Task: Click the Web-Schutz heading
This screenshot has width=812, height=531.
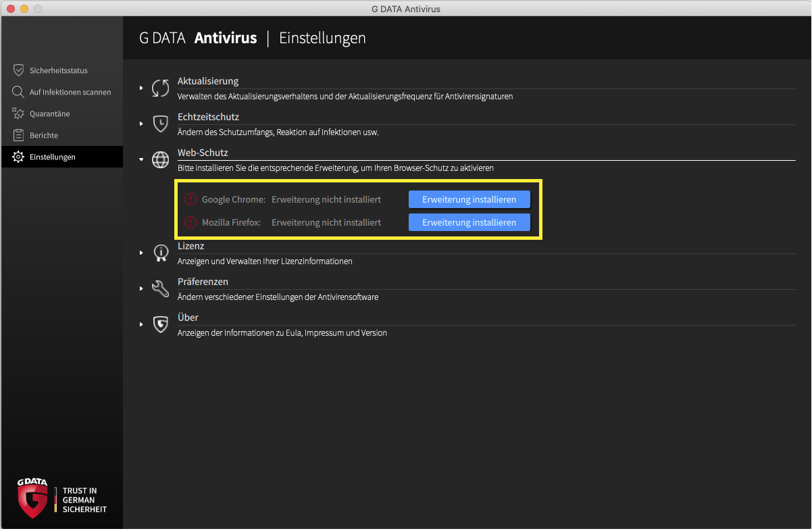Action: tap(203, 153)
